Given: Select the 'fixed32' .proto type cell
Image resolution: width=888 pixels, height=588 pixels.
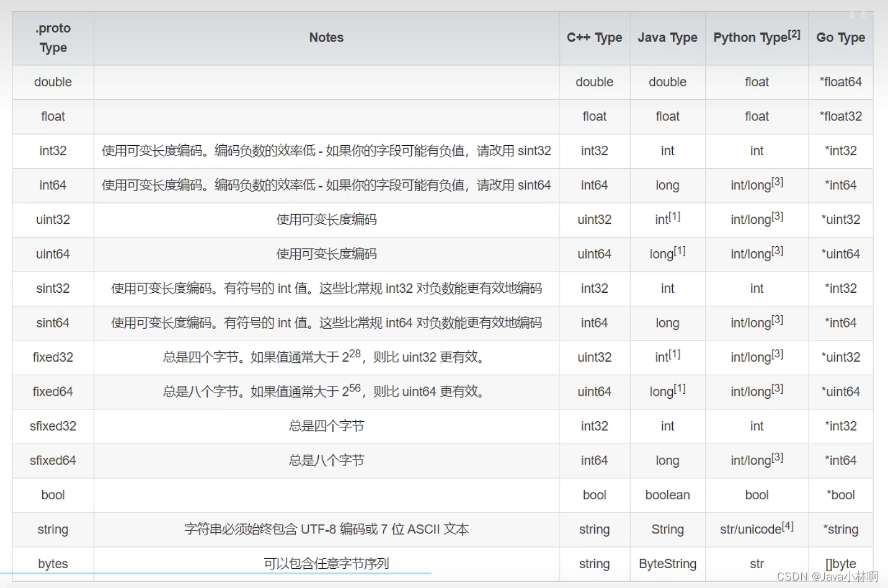Looking at the screenshot, I should [53, 357].
